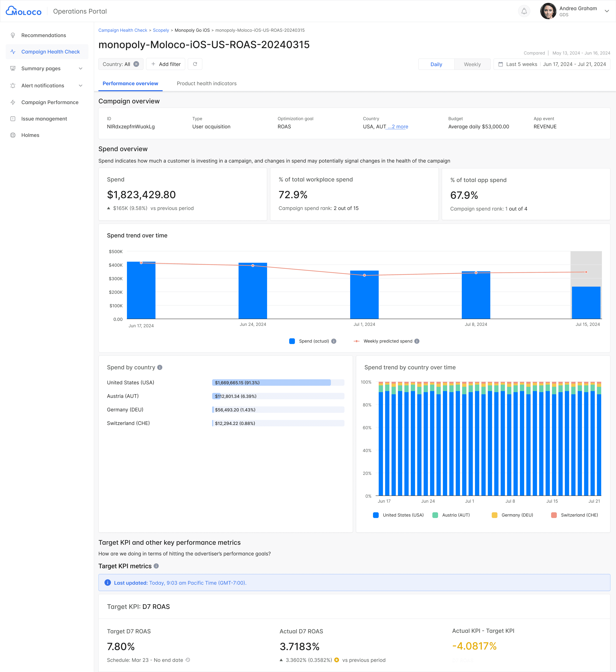Click the notification bell icon
616x672 pixels.
(524, 11)
